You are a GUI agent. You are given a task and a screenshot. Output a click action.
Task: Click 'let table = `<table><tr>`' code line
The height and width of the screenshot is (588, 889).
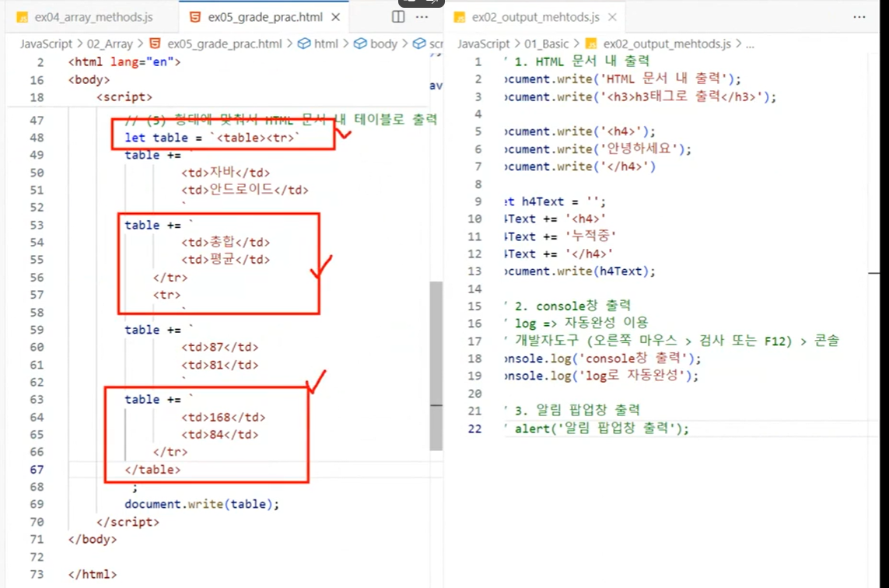212,137
